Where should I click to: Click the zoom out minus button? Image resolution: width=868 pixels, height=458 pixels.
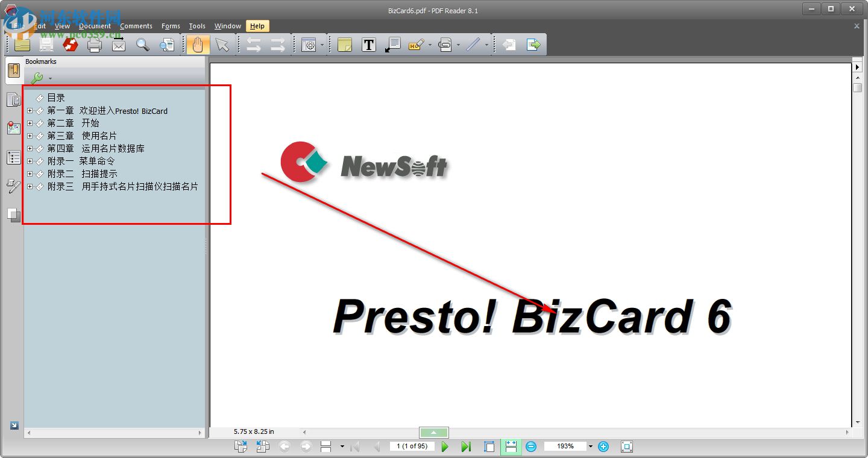tap(531, 447)
